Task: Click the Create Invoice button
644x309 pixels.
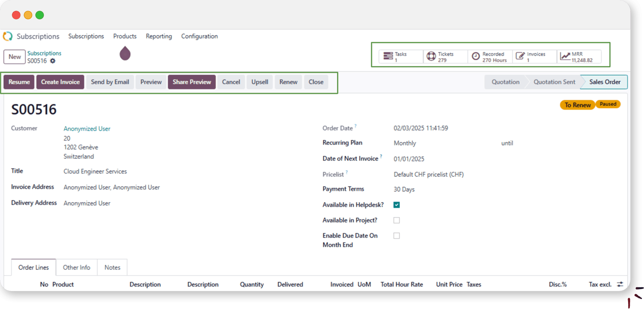Action: (60, 82)
